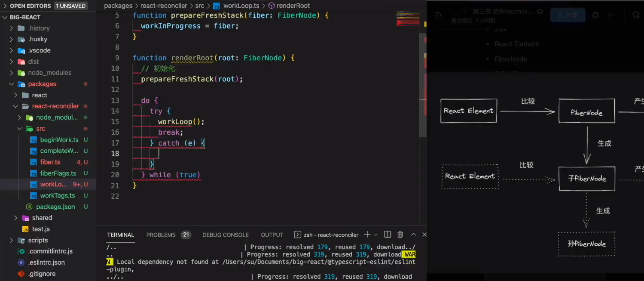Expand the node_modules folder chevron
The width and height of the screenshot is (644, 281).
tap(11, 73)
